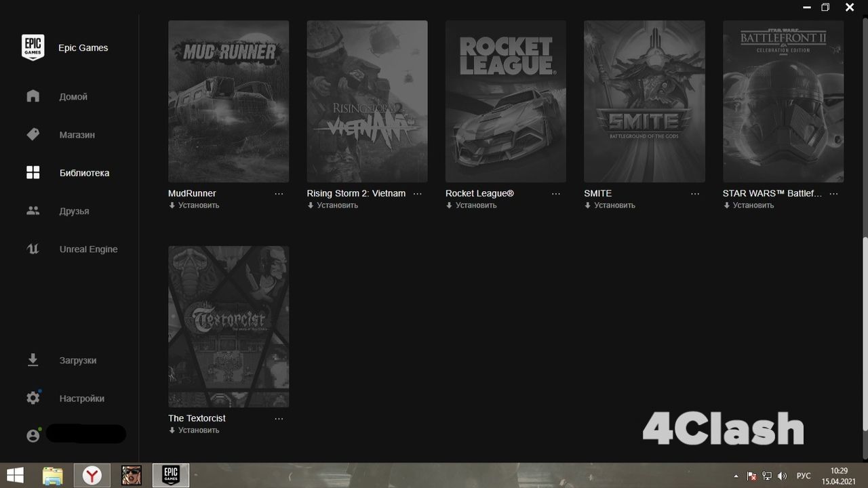Click the install arrow under MudRunner
The height and width of the screenshot is (488, 868).
point(172,205)
